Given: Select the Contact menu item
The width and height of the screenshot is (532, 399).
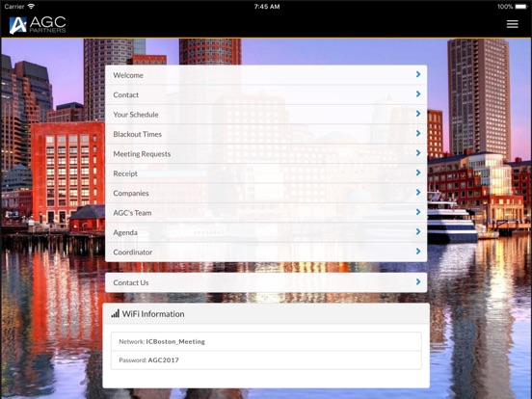Looking at the screenshot, I should (266, 94).
